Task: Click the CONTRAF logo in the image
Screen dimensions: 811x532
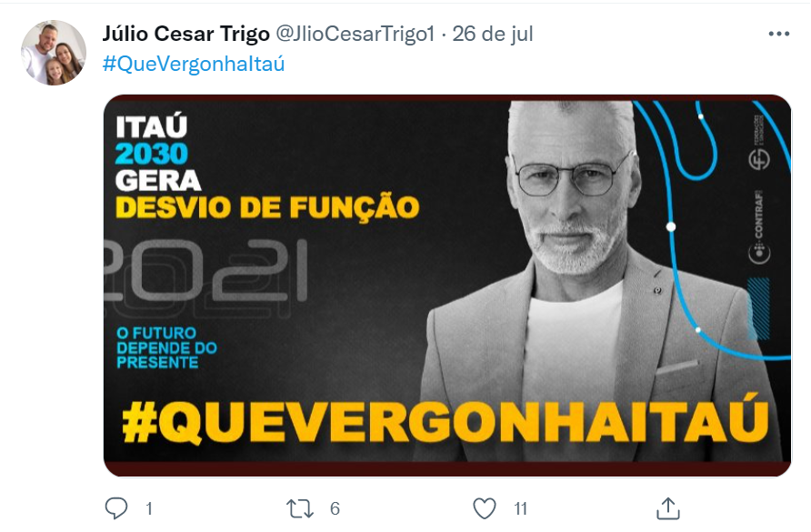Action: [758, 226]
